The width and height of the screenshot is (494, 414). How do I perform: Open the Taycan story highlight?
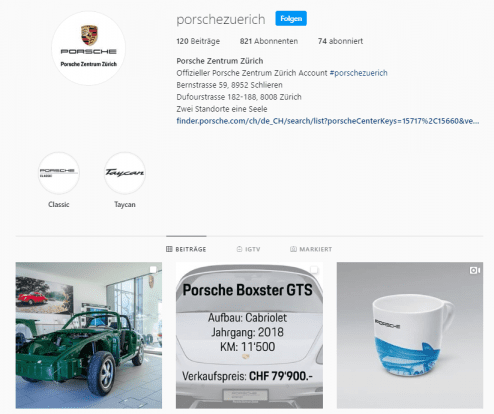125,173
